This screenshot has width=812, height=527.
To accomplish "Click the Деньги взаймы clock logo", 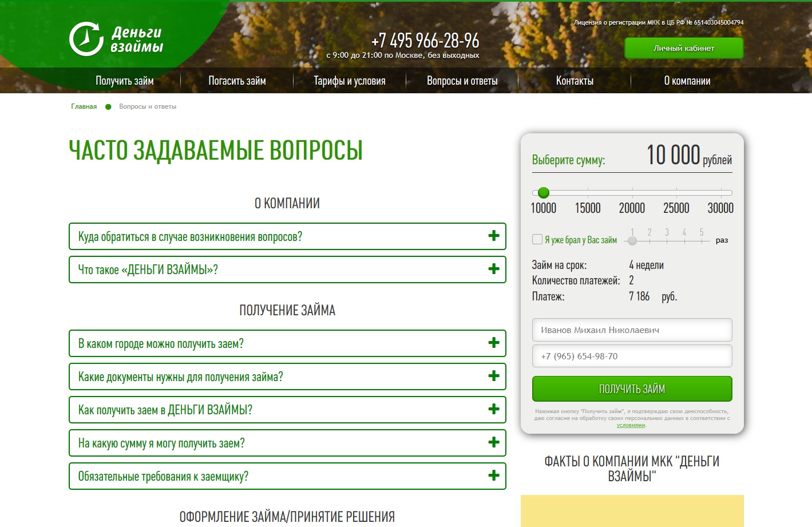I will tap(116, 39).
